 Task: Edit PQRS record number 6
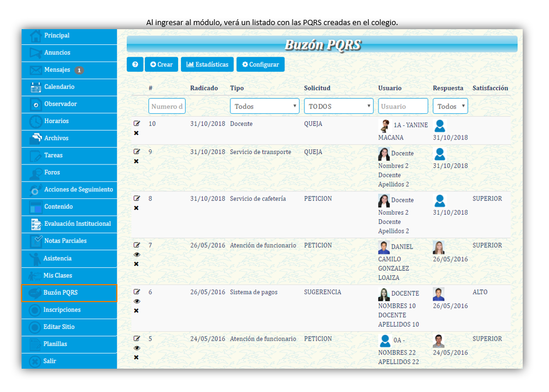137,292
